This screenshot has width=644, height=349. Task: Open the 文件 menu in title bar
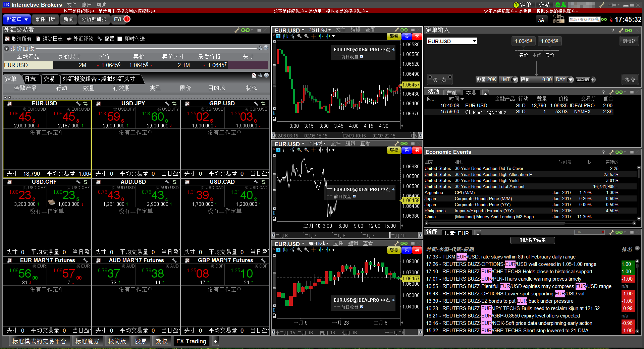[x=72, y=5]
